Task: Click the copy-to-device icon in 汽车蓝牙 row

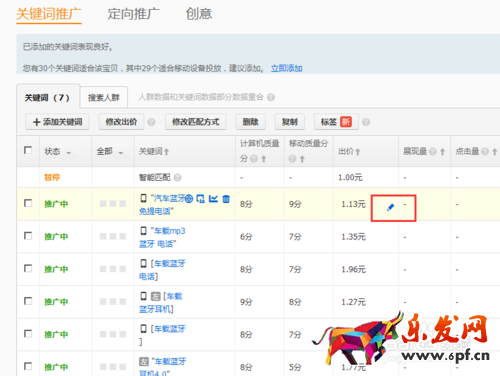Action: point(201,199)
